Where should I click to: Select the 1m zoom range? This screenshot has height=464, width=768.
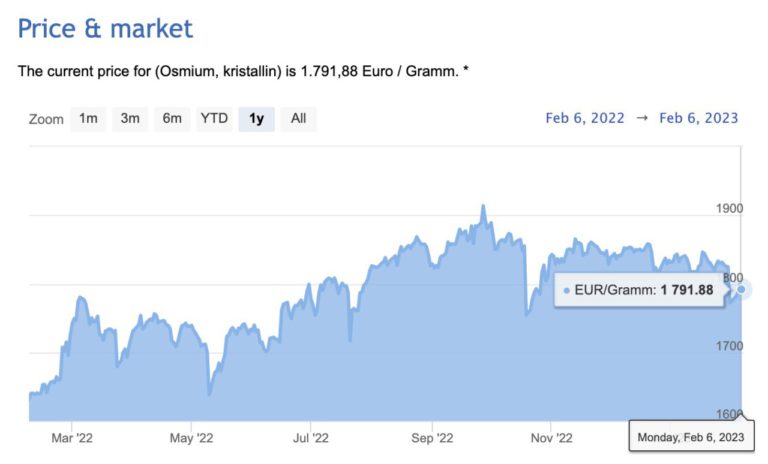click(x=88, y=119)
